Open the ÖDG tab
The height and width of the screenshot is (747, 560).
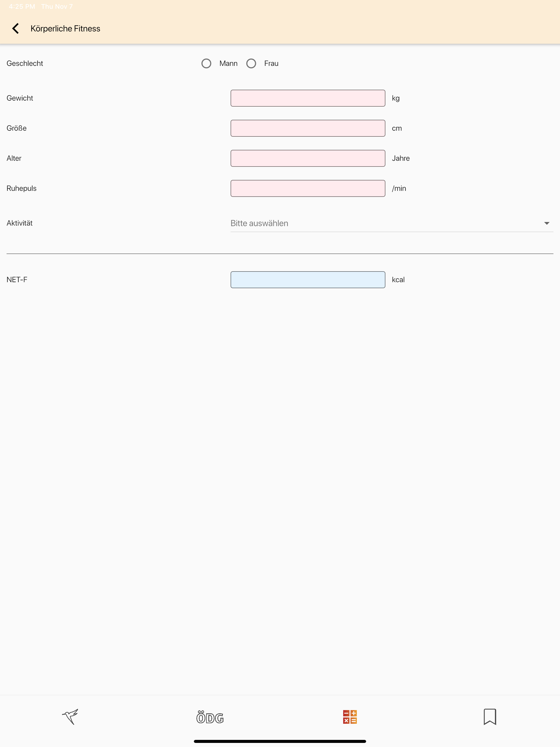(x=210, y=717)
